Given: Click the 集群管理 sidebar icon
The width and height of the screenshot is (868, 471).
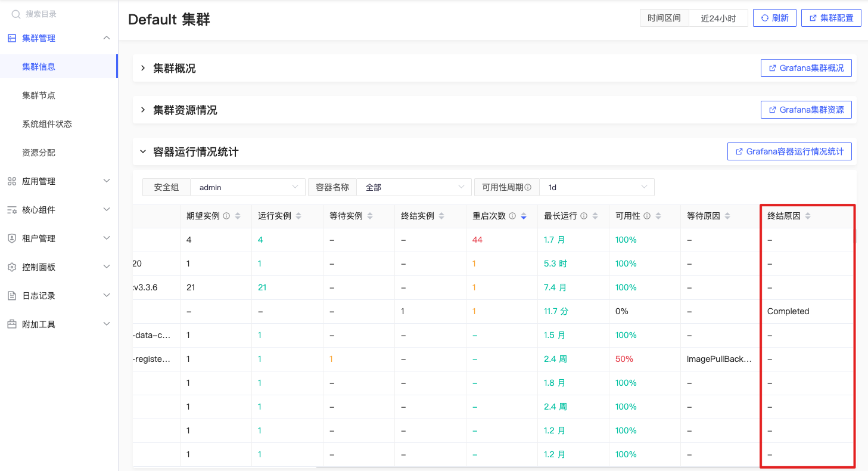Looking at the screenshot, I should coord(11,38).
